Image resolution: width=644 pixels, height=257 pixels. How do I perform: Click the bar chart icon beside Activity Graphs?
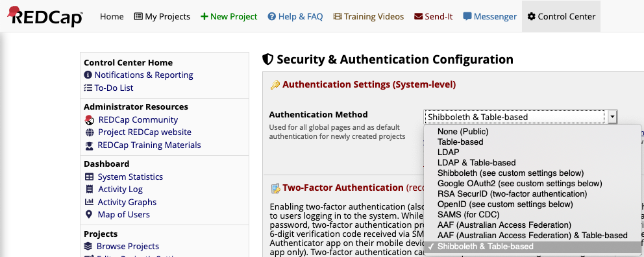pyautogui.click(x=89, y=202)
